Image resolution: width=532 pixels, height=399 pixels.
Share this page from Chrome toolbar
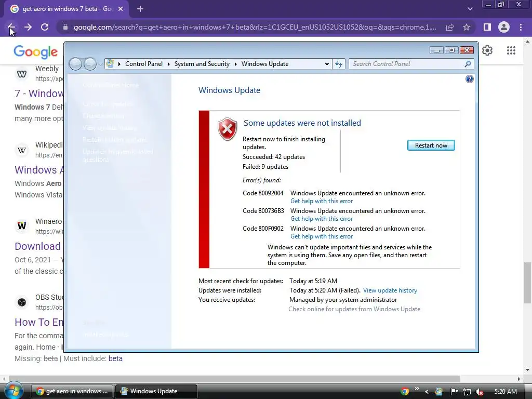click(450, 27)
